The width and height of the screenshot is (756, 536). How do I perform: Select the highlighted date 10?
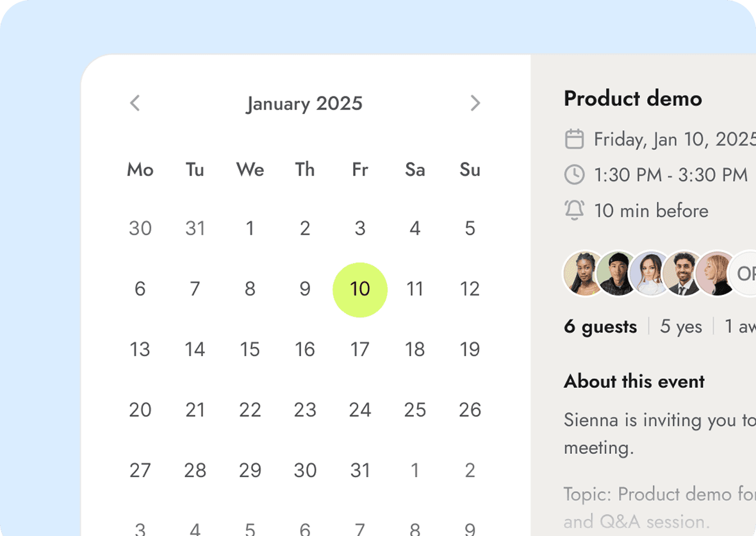tap(359, 289)
